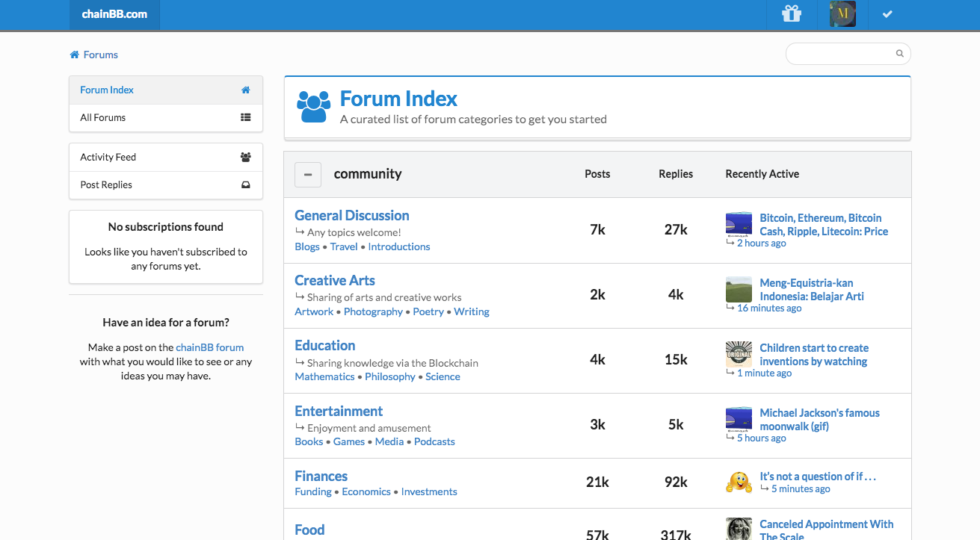The image size is (980, 540).
Task: Open the Michael Jackson's moonwalk post
Action: (x=819, y=420)
